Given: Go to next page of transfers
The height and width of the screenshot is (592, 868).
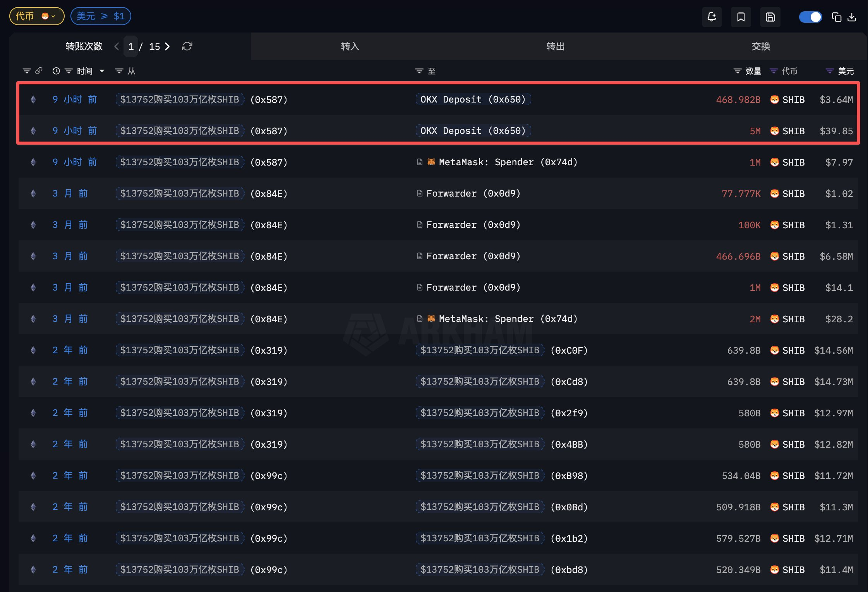Looking at the screenshot, I should point(167,46).
